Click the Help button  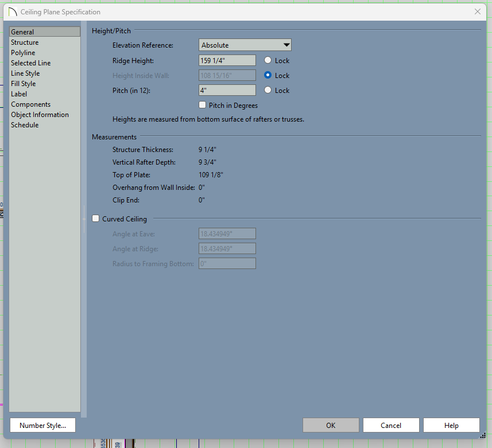click(x=451, y=425)
